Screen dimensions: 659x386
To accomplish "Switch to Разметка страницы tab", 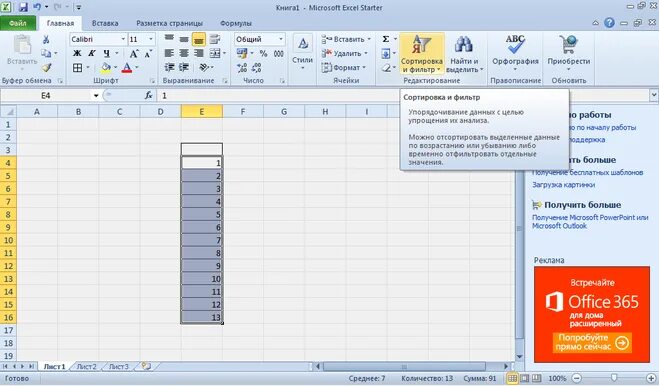I will click(x=169, y=23).
